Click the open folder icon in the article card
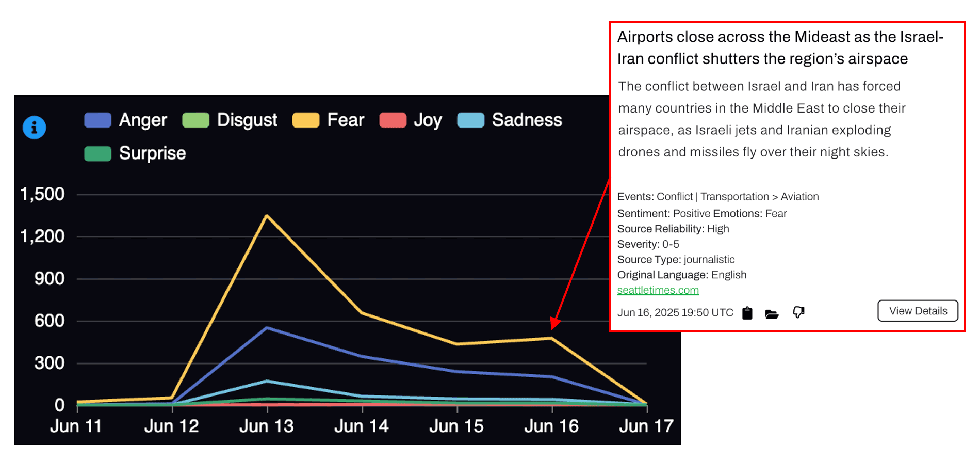The height and width of the screenshot is (475, 980). click(772, 314)
